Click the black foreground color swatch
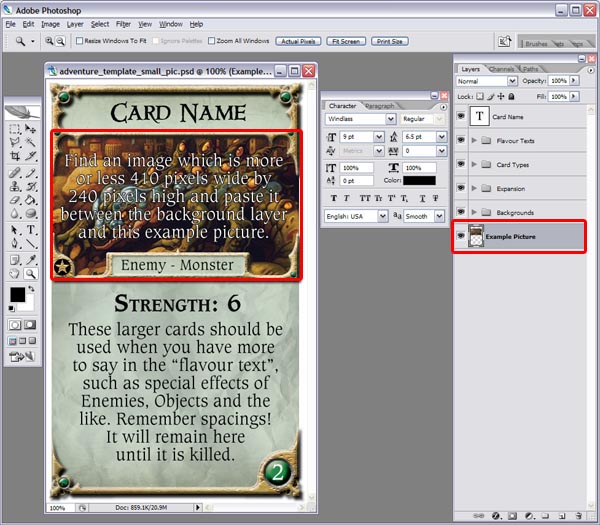The width and height of the screenshot is (600, 525). (x=18, y=295)
